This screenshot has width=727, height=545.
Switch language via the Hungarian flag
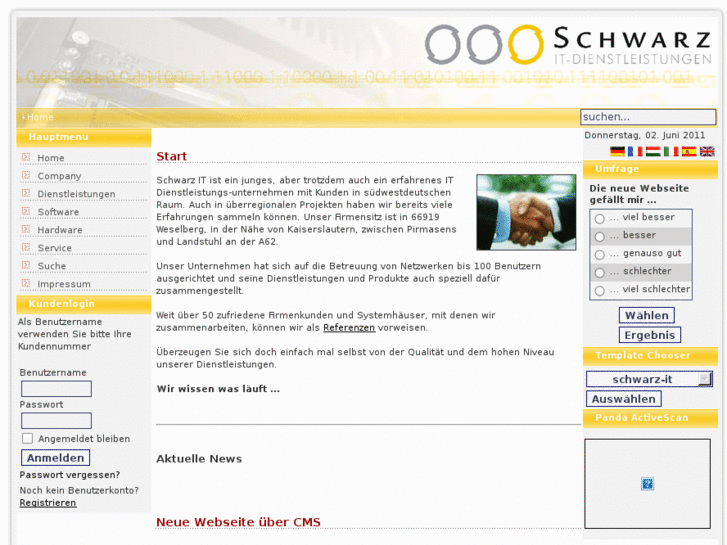(653, 151)
